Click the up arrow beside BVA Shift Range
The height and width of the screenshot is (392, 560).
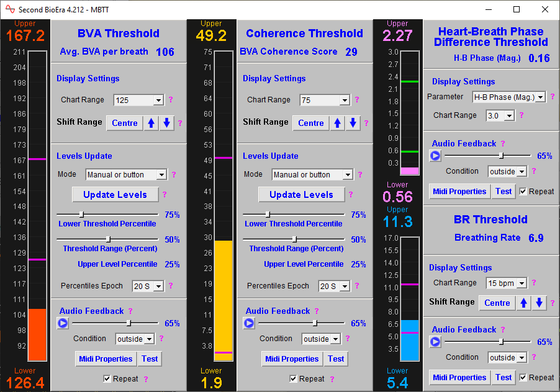pos(151,123)
